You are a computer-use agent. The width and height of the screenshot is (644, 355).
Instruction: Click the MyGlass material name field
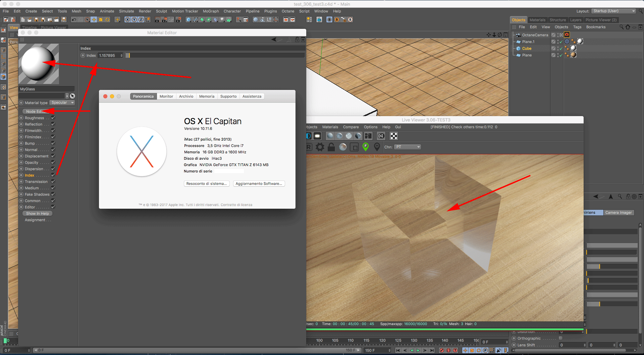47,89
